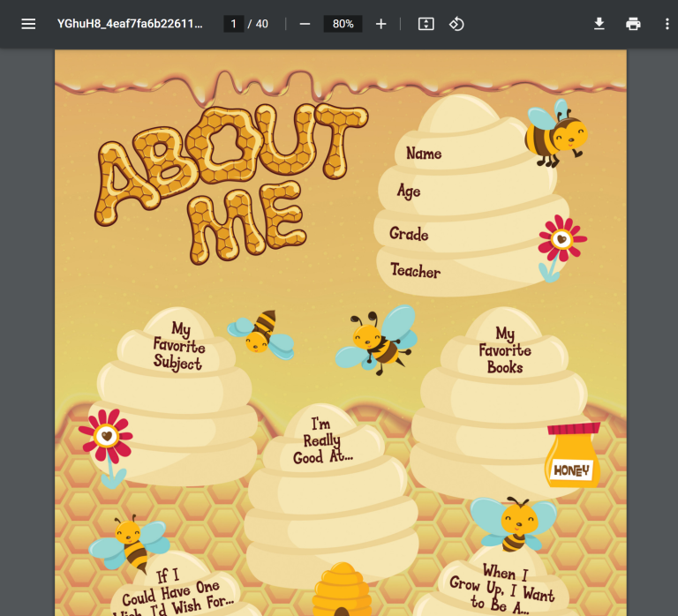The image size is (678, 616).
Task: Click the "My Favorite Books" hive text
Action: coord(505,350)
